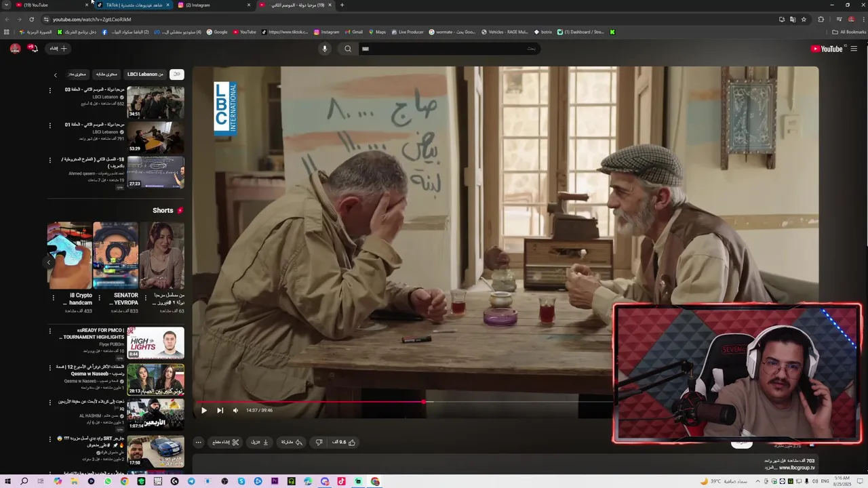Open the i8 Crypto handcam Short
The width and height of the screenshot is (868, 488).
click(x=69, y=256)
